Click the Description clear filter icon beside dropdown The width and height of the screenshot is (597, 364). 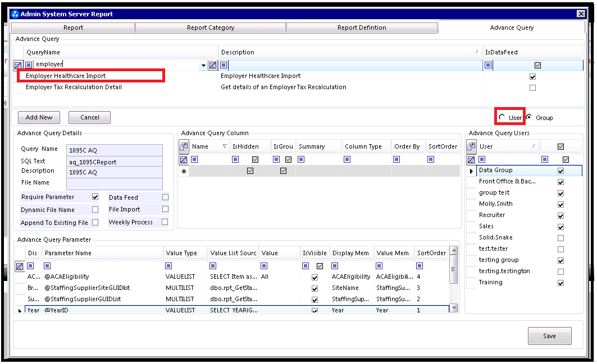coord(213,65)
